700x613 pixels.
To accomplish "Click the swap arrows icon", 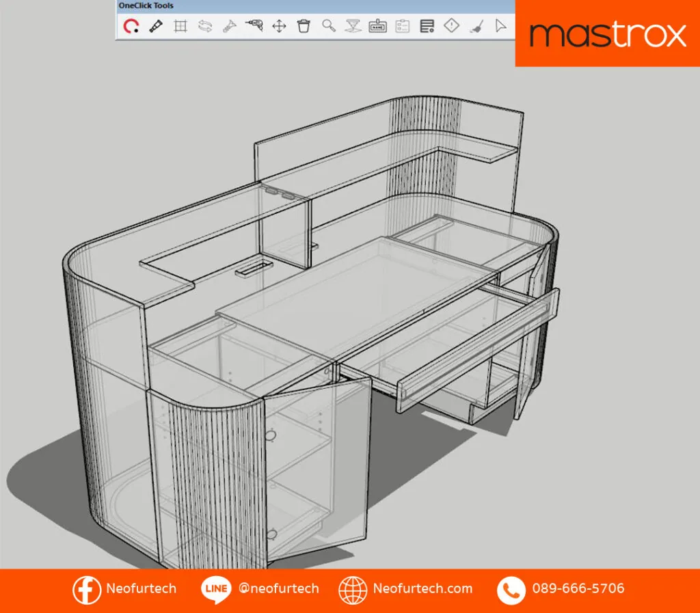I will point(205,27).
